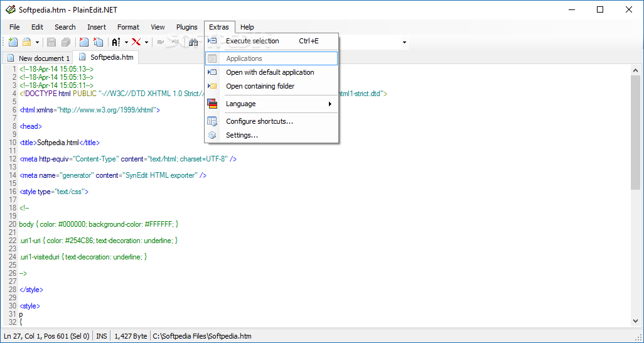This screenshot has height=343, width=644.
Task: Click the Close document toolbar icon
Action: [83, 42]
